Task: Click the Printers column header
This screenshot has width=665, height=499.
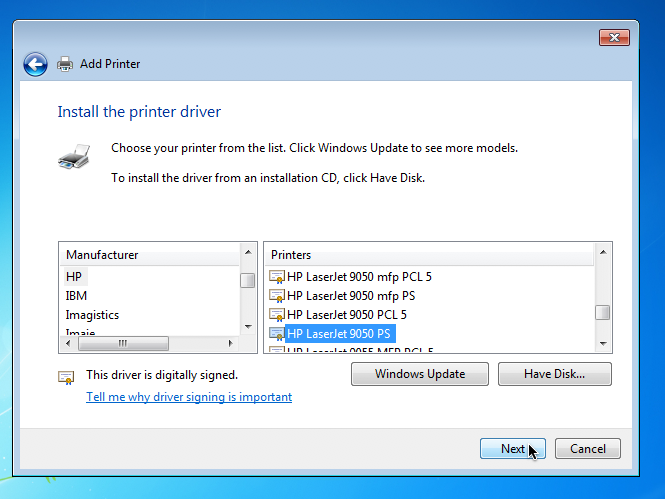Action: tap(429, 255)
